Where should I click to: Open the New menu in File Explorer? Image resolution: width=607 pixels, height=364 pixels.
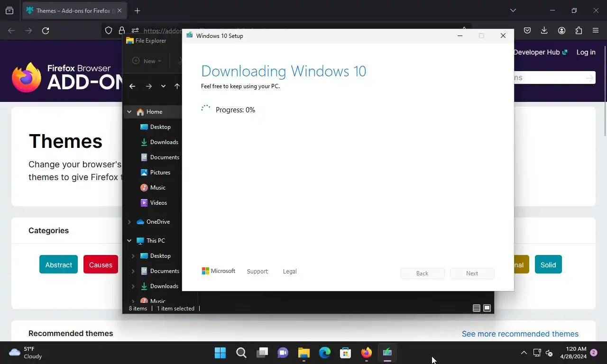tap(147, 61)
